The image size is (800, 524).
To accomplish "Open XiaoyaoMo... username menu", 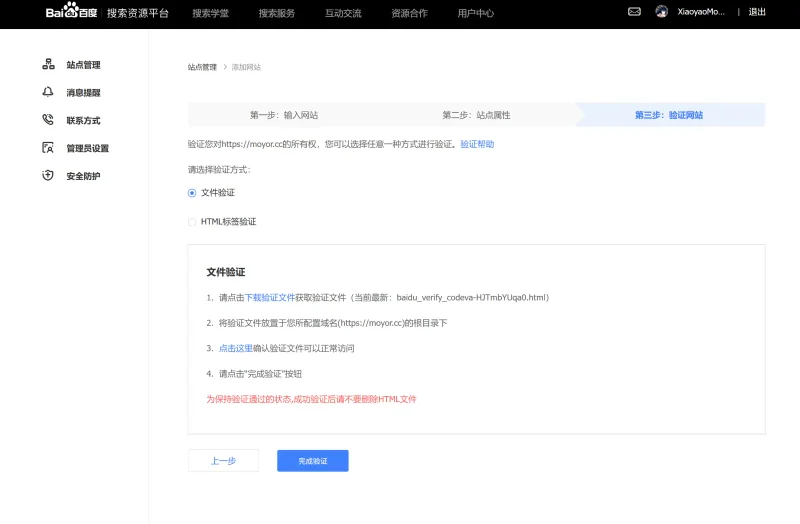I will coord(701,12).
